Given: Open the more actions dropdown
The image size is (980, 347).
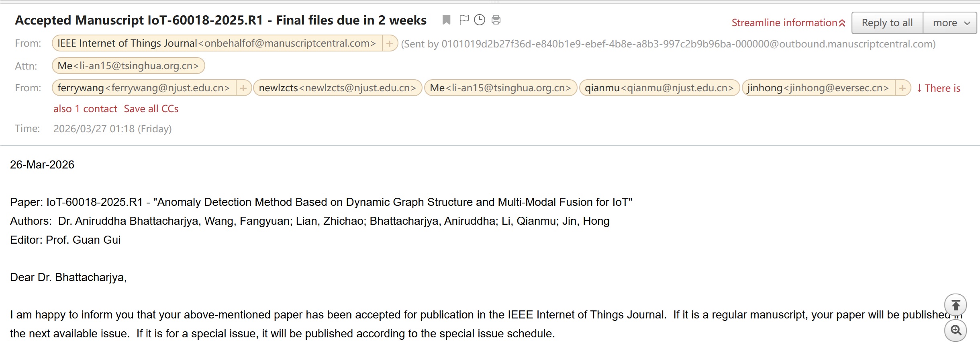Looking at the screenshot, I should (x=950, y=23).
